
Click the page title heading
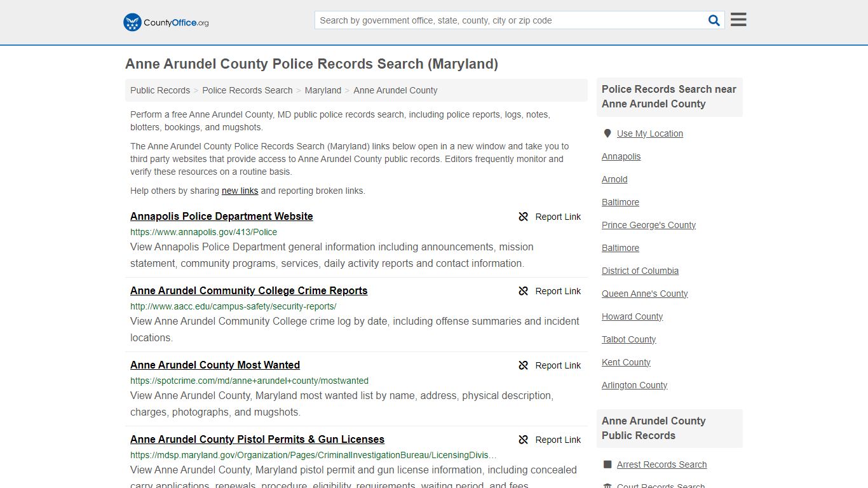[x=311, y=64]
